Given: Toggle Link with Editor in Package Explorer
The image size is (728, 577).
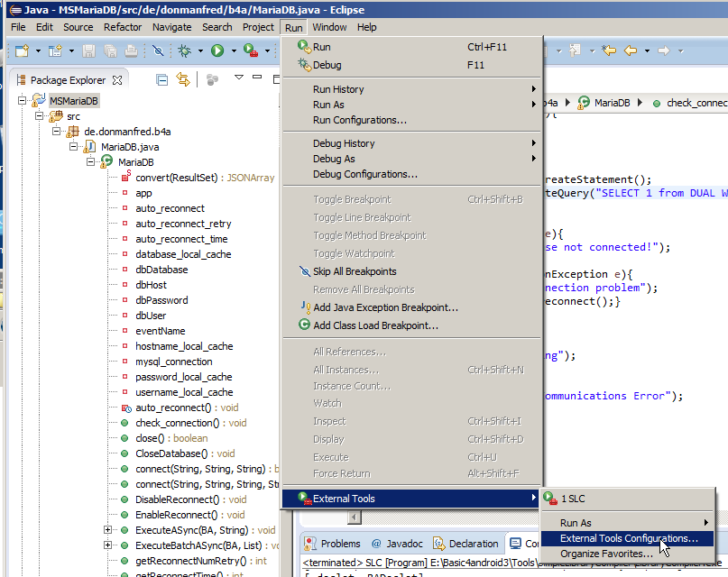Looking at the screenshot, I should pyautogui.click(x=183, y=80).
